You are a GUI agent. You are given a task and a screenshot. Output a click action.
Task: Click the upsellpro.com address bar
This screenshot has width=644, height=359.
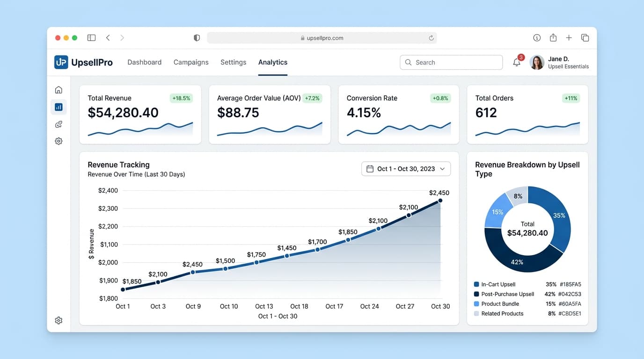322,38
